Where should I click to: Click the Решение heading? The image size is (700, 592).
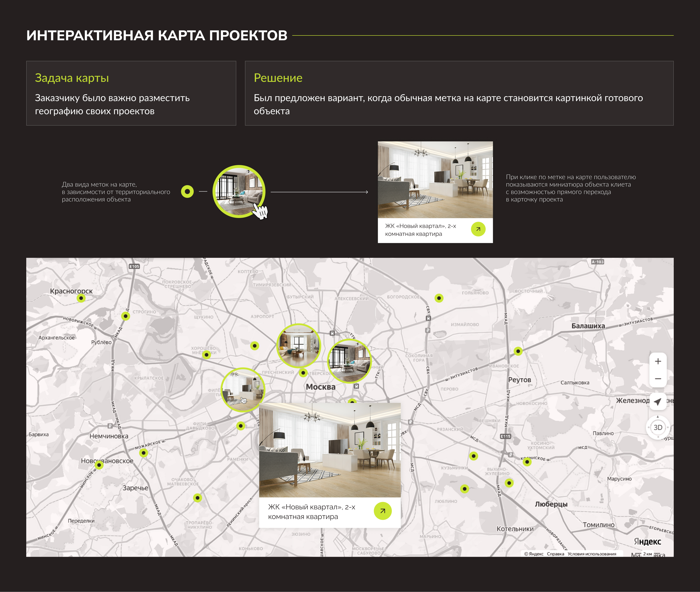point(278,78)
